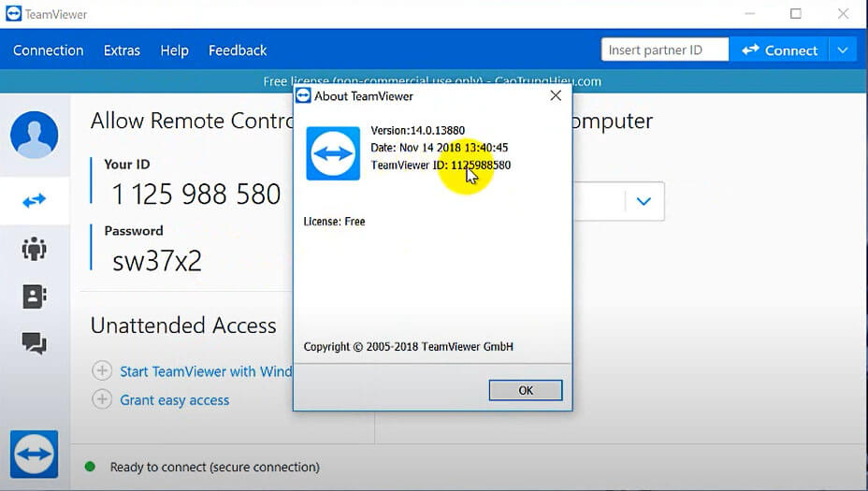The width and height of the screenshot is (868, 491).
Task: Open the Connection menu
Action: coord(48,51)
